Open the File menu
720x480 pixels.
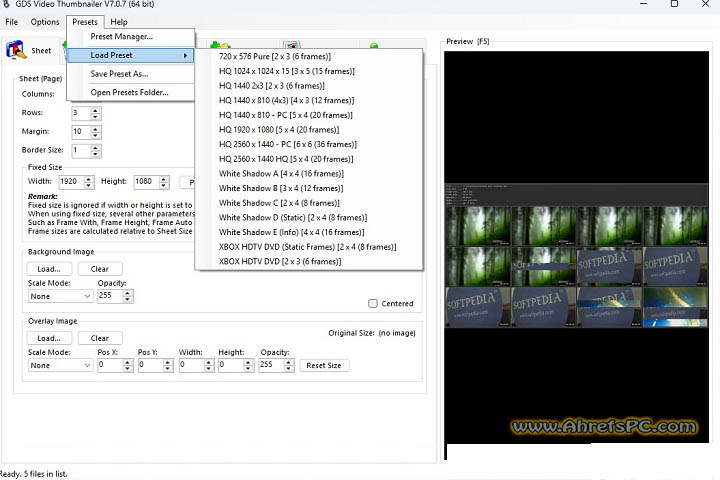(x=11, y=22)
